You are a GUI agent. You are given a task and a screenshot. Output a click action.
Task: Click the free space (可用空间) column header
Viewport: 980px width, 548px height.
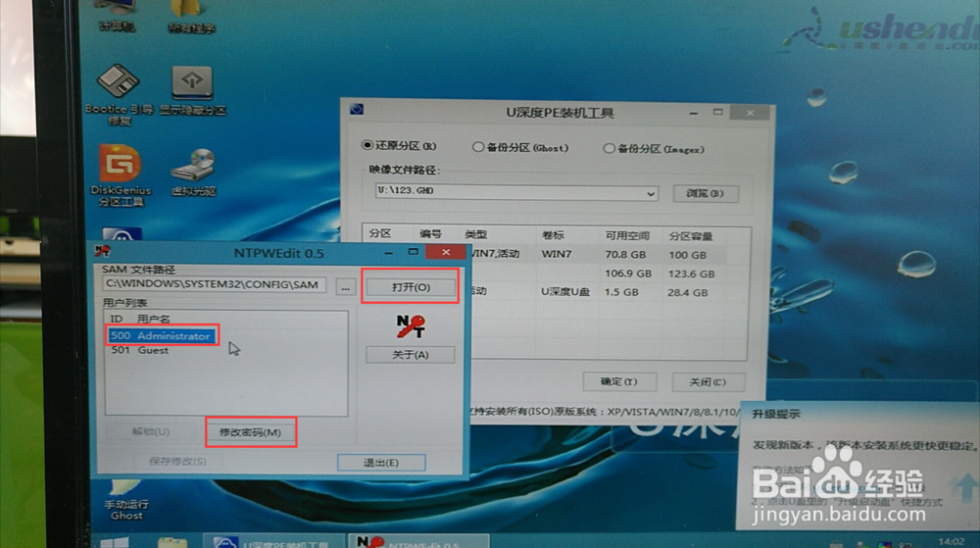coord(627,235)
